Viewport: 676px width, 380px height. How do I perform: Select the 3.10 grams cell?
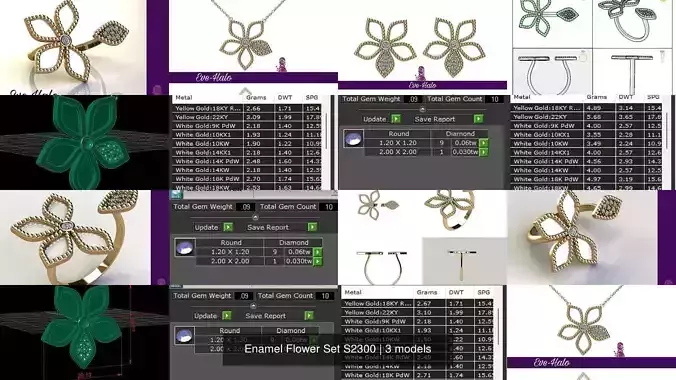coord(430,312)
